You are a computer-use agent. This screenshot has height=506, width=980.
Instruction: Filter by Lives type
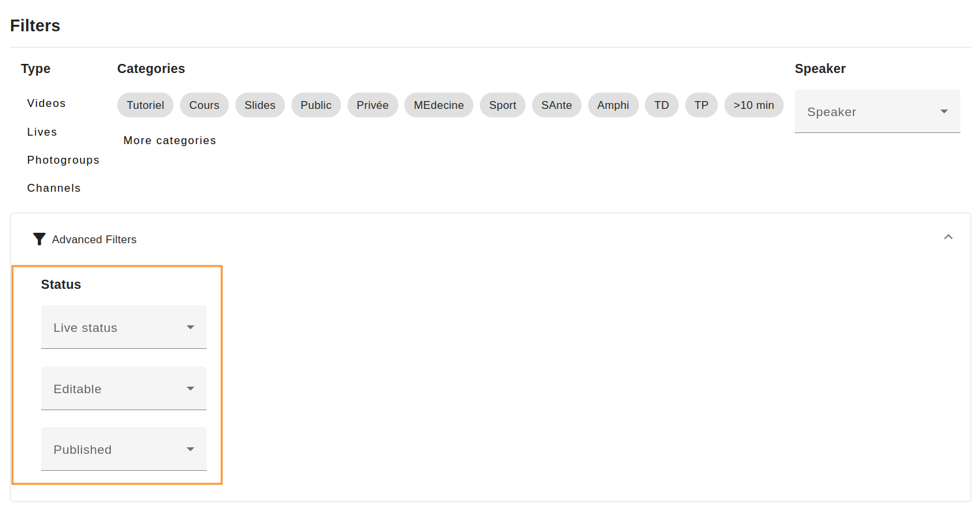[x=42, y=132]
